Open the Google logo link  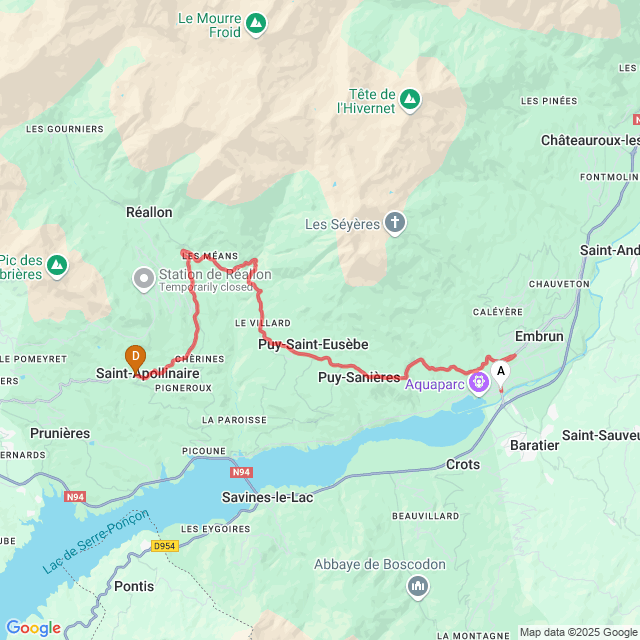coord(33,628)
